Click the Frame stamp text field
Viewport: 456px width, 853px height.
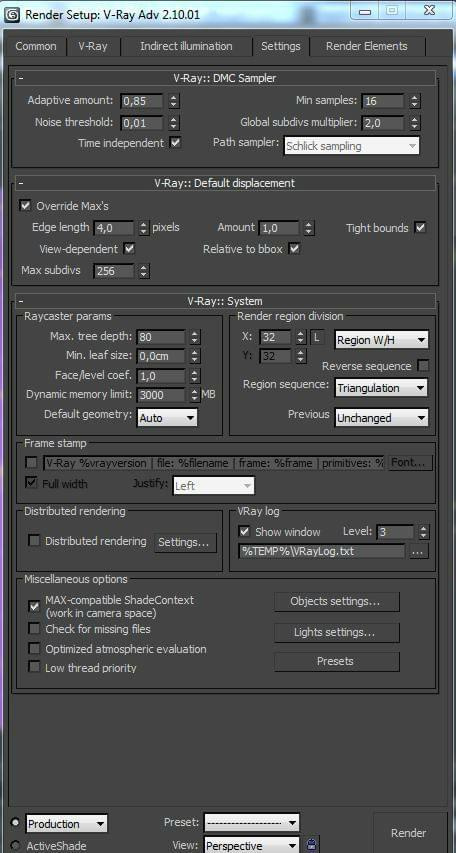click(x=214, y=463)
